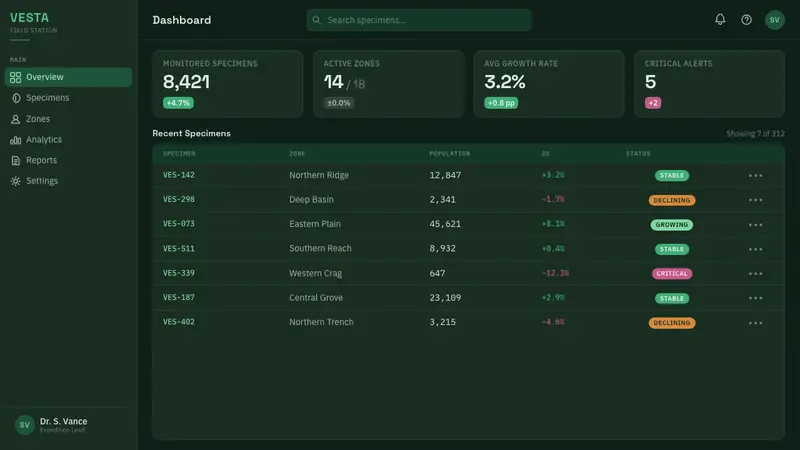This screenshot has width=800, height=450.
Task: Open row actions for VES-142
Action: pos(755,176)
